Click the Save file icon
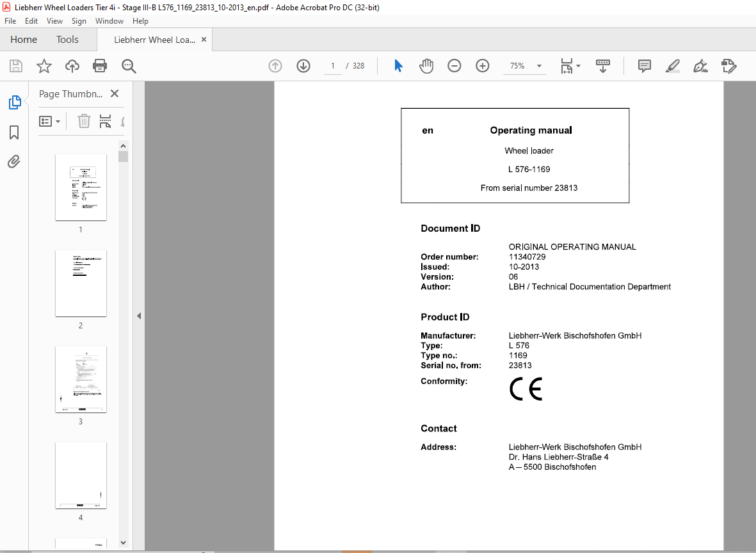The height and width of the screenshot is (553, 756). tap(16, 66)
